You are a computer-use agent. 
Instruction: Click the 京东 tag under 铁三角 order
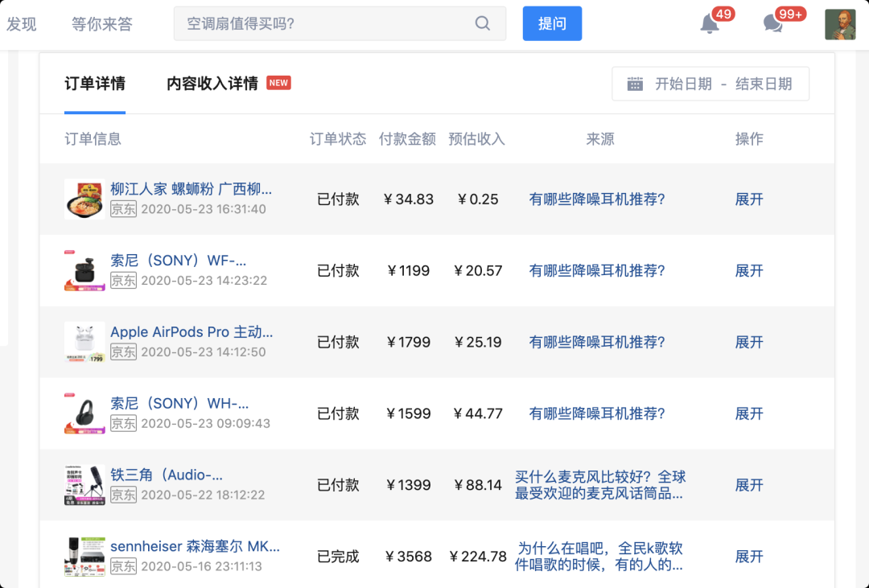tap(123, 495)
